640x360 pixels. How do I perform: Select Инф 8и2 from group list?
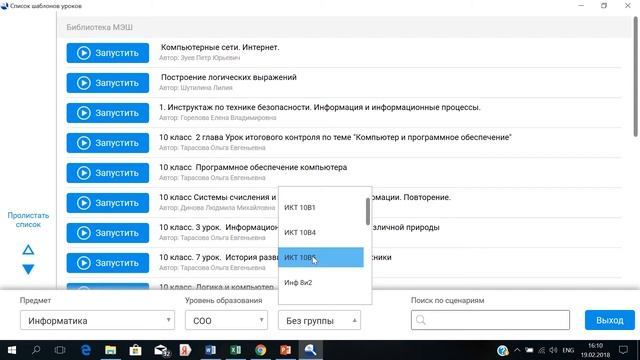(321, 282)
